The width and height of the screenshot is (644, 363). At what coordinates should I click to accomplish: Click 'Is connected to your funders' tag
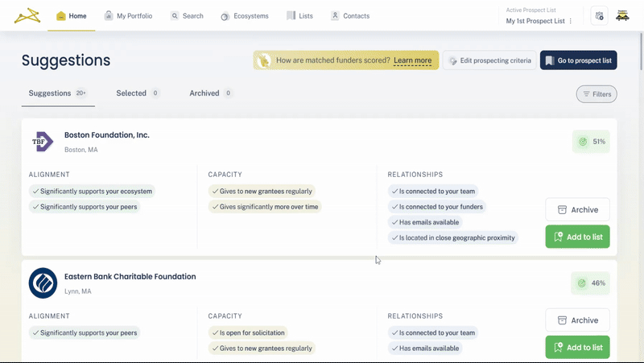(x=437, y=207)
